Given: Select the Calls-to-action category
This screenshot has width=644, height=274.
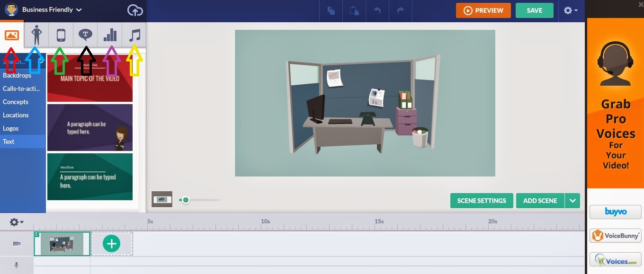Looking at the screenshot, I should point(22,88).
